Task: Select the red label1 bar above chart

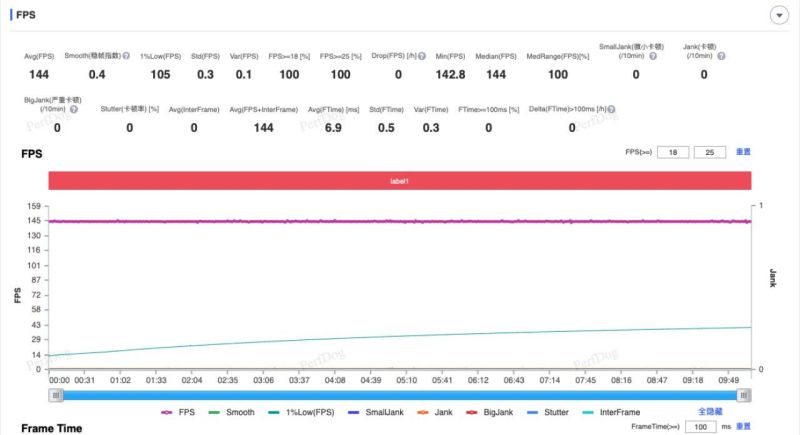Action: [400, 180]
